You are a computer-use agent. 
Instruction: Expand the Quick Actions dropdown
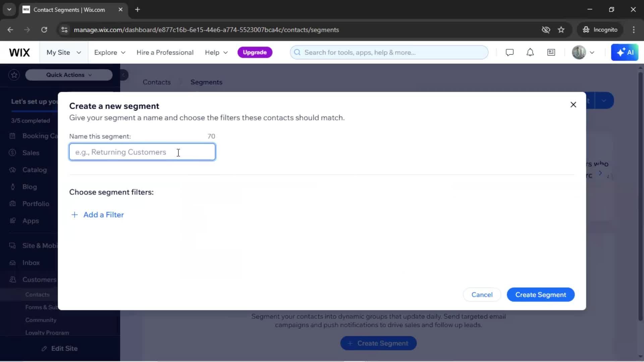(x=69, y=75)
